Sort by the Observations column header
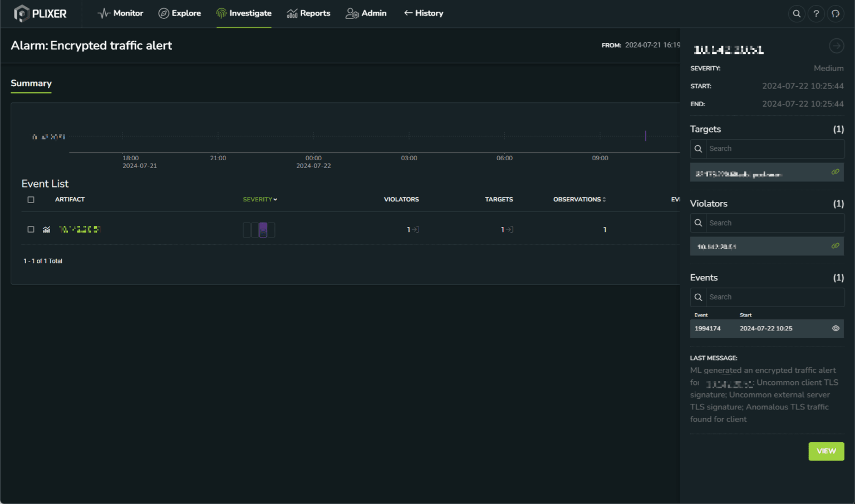855x504 pixels. coord(579,199)
